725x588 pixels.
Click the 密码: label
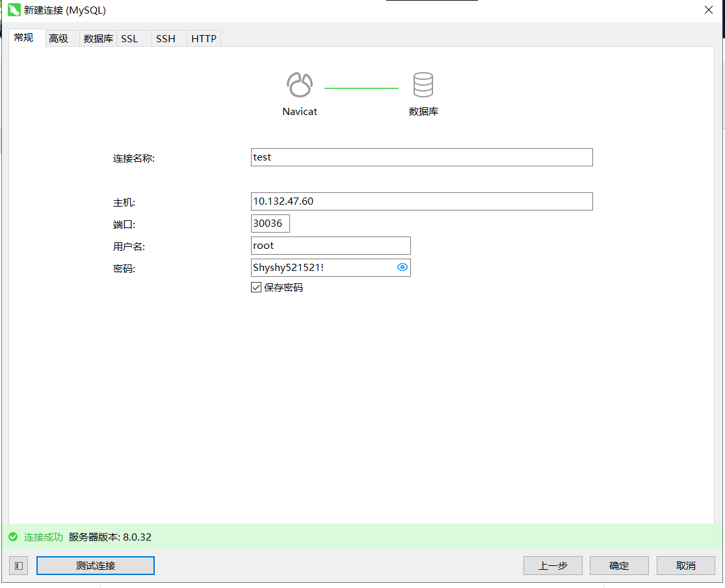[124, 269]
